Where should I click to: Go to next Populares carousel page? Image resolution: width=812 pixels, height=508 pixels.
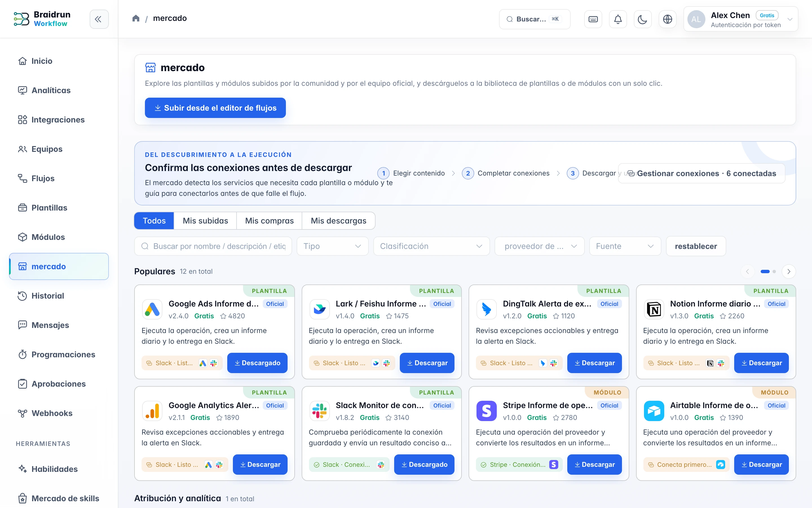[x=789, y=271]
